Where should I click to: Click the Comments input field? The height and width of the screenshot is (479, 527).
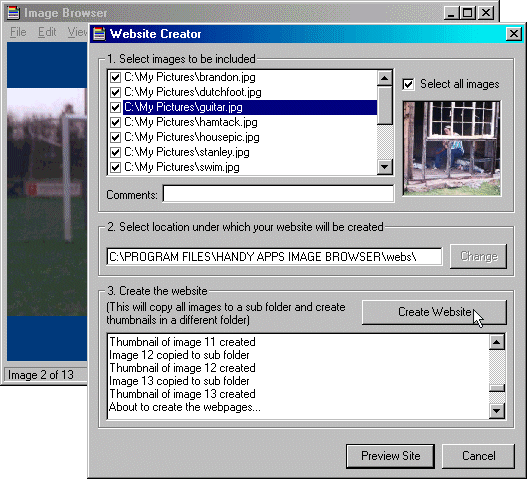(x=278, y=194)
